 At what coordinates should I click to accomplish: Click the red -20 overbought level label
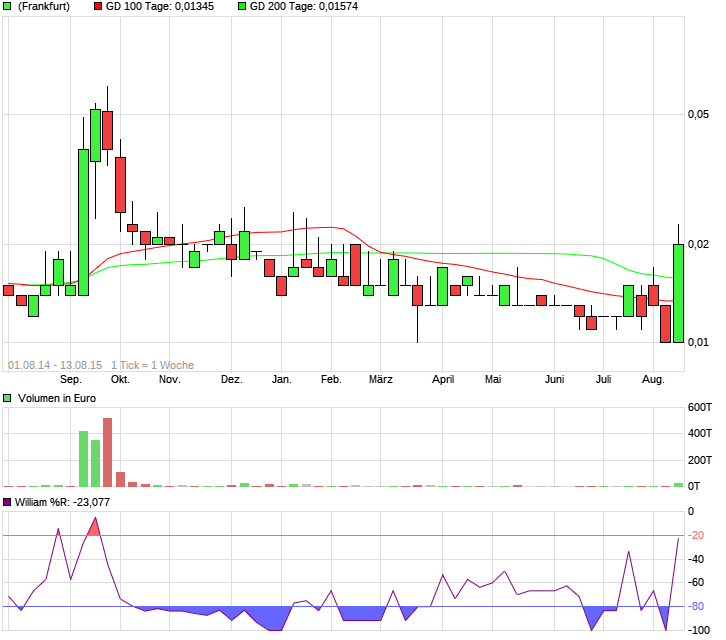click(696, 535)
